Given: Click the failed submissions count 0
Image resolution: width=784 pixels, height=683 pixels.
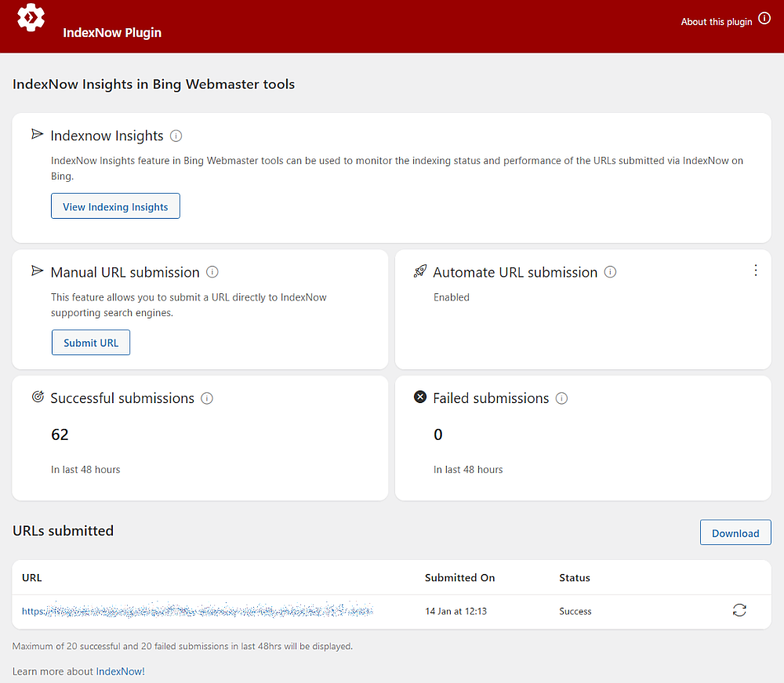Looking at the screenshot, I should 438,434.
